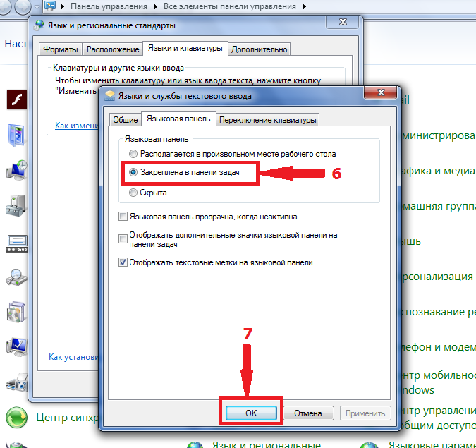This screenshot has height=448, width=476.
Task: Click the magnifier over drive icon
Action: pos(16,277)
